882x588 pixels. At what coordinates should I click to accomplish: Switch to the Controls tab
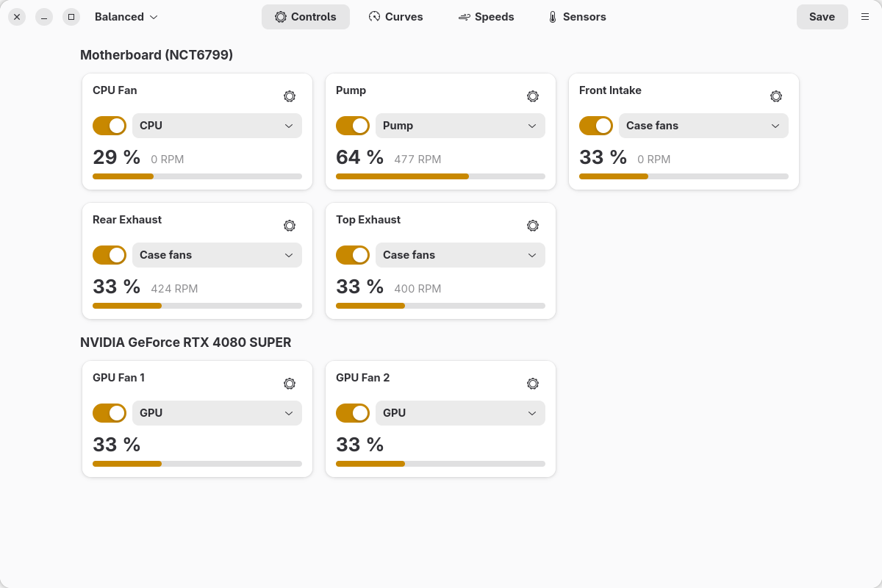[x=306, y=17]
